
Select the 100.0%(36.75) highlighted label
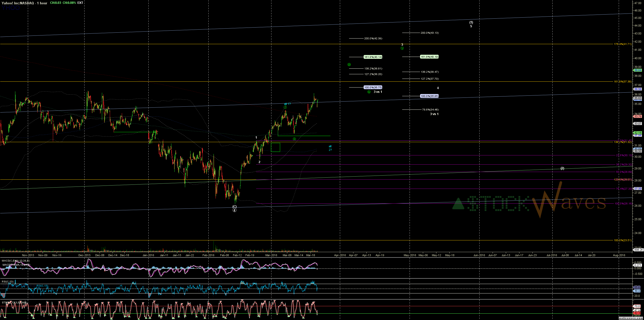373,88
